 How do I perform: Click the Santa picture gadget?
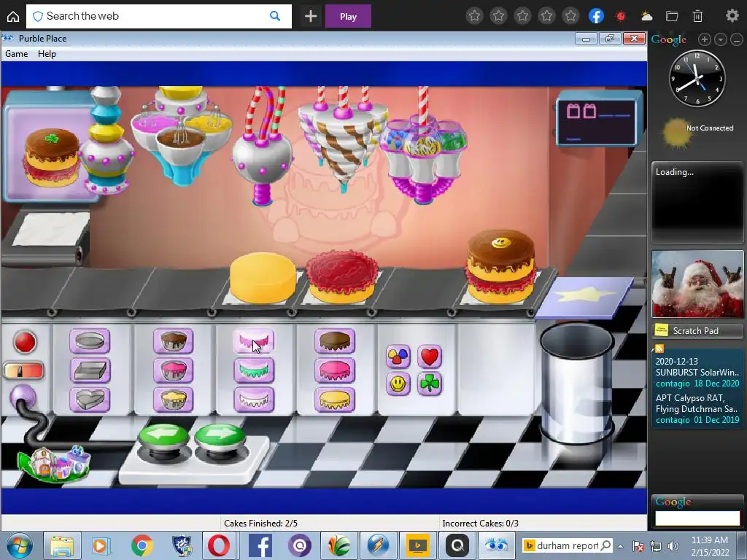697,284
